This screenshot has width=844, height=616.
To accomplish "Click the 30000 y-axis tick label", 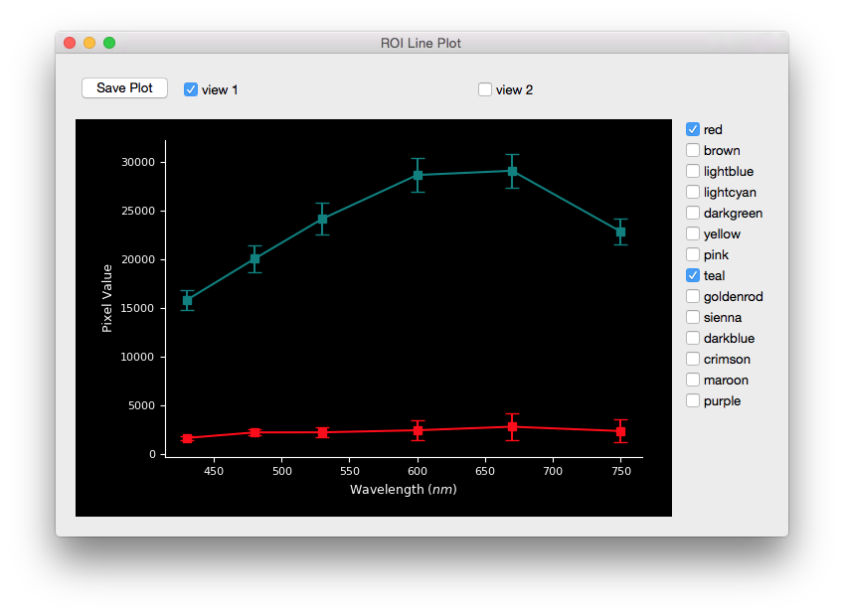I will pos(138,162).
